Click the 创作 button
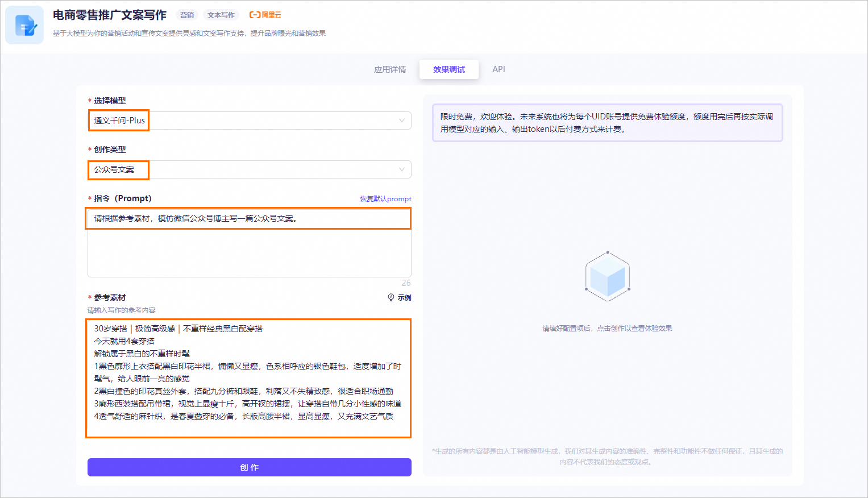This screenshot has width=868, height=498. [x=250, y=467]
